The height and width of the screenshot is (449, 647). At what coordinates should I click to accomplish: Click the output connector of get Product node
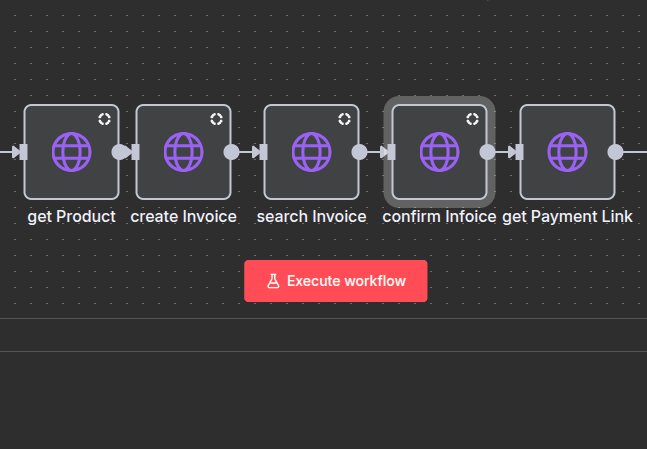(x=119, y=152)
